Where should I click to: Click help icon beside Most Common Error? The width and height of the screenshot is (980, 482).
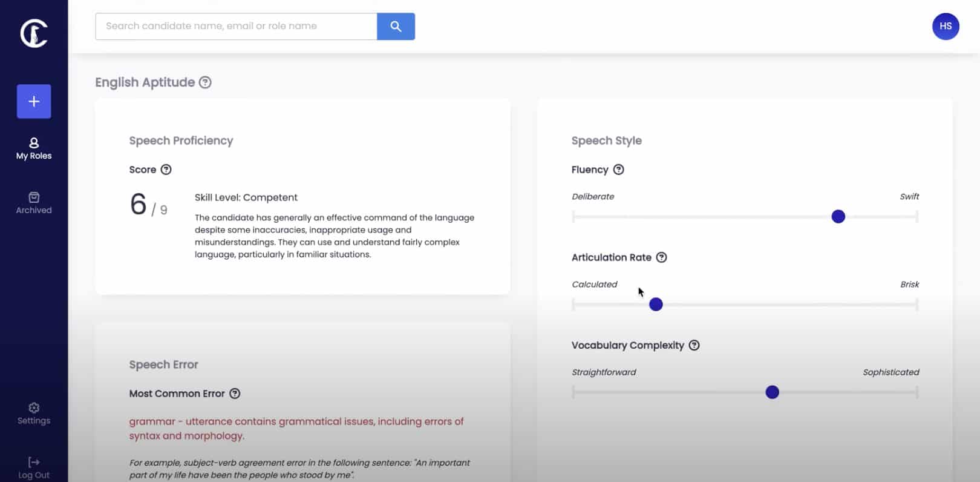[x=235, y=394]
